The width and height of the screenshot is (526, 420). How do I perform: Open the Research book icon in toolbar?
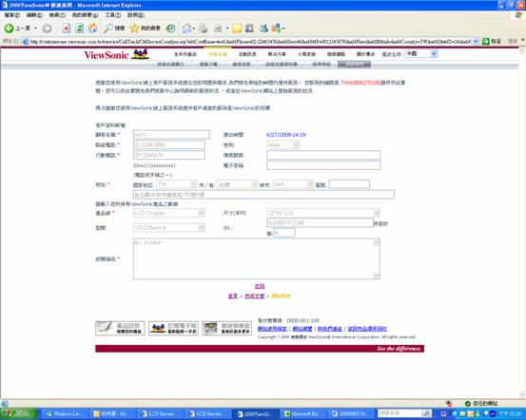249,29
